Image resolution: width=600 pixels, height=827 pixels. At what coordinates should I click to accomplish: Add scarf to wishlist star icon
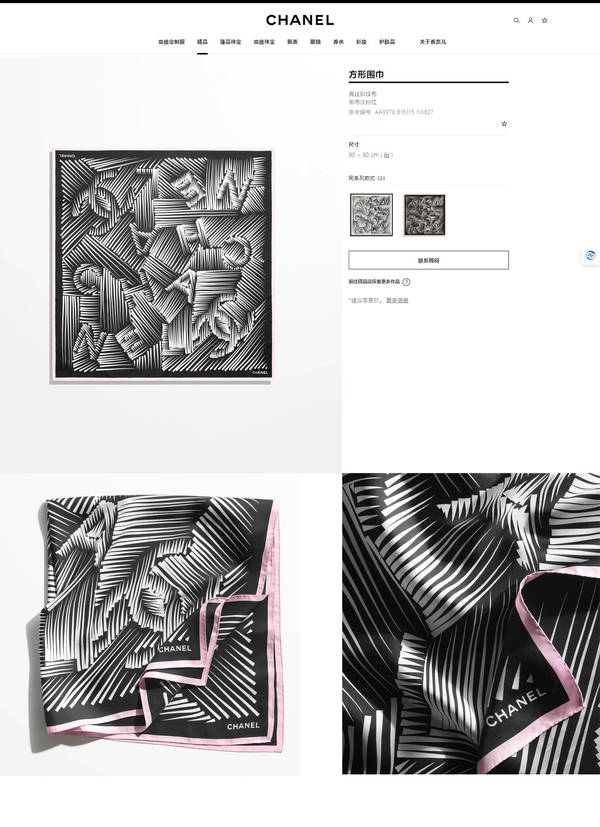tap(504, 123)
